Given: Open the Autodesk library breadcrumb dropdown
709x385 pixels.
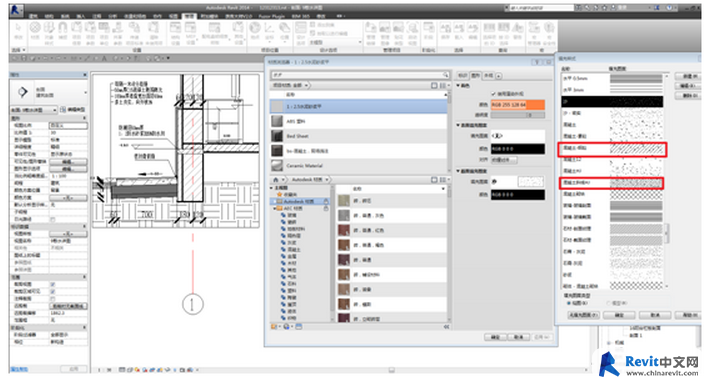Looking at the screenshot, I should [x=310, y=180].
